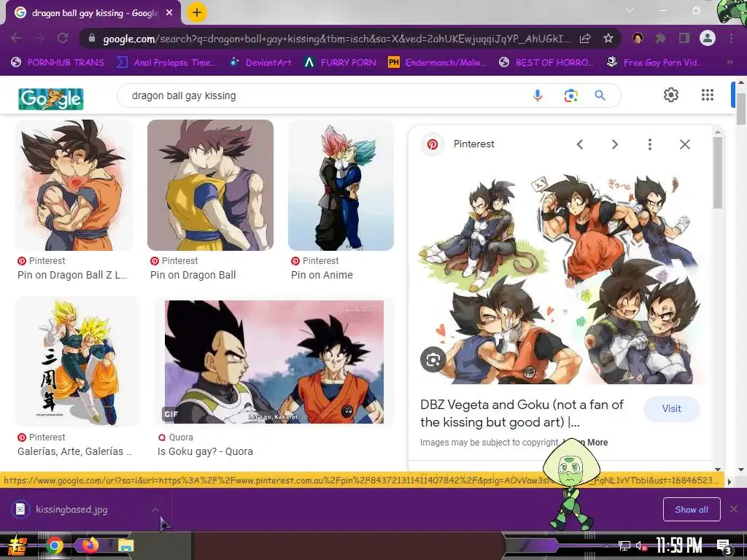The width and height of the screenshot is (747, 560).
Task: Click the Google doodle logo
Action: (x=51, y=99)
